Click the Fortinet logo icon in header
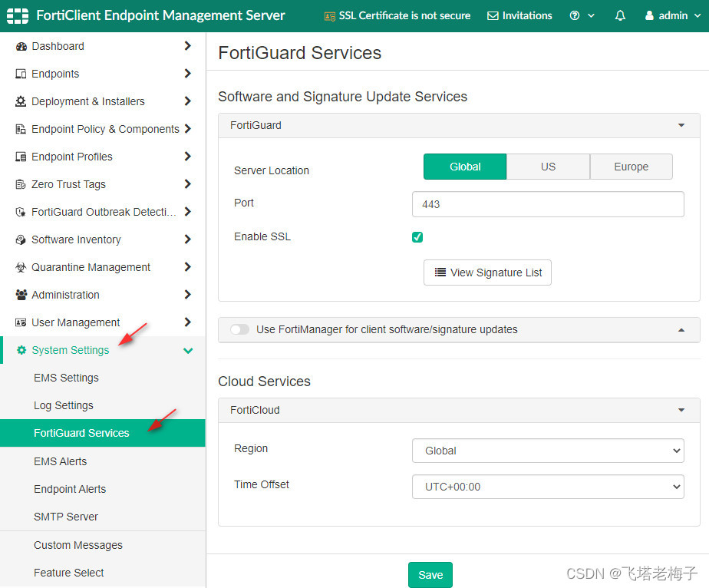This screenshot has width=709, height=588. click(x=18, y=16)
